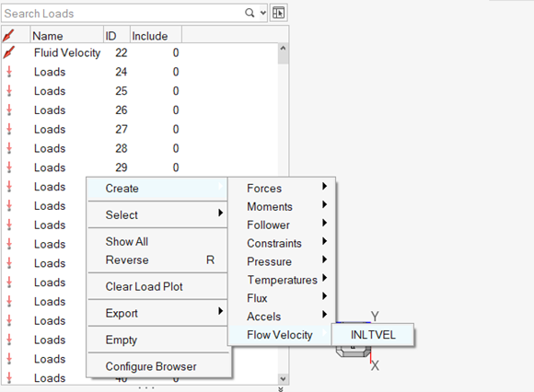Click the red arrow icon in column header
Image resolution: width=534 pixels, height=392 pixels.
tap(8, 35)
